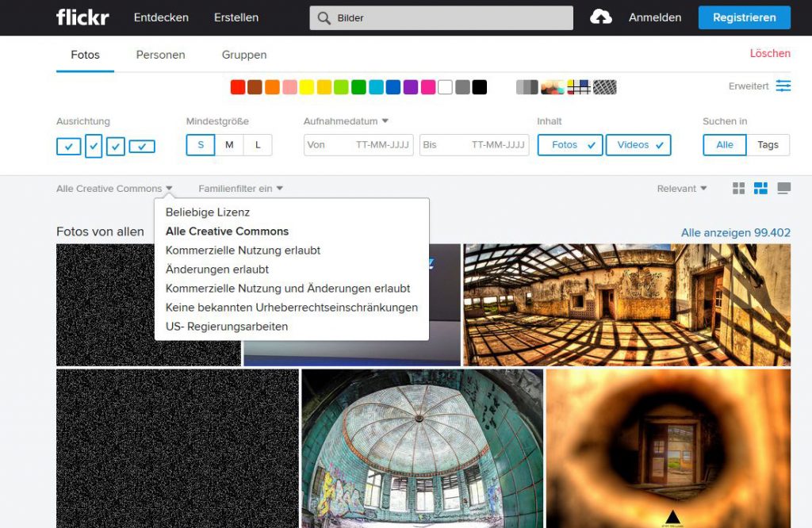Toggle portrait orientation checkbox

coord(94,146)
